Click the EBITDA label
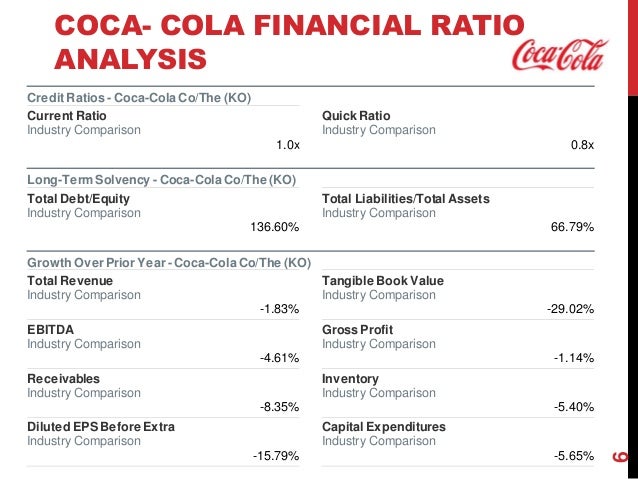This screenshot has height=479, width=638. 49,329
